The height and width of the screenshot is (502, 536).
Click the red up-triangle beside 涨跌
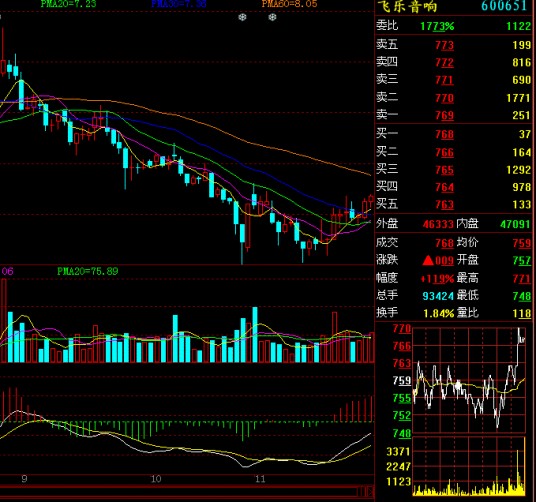[x=428, y=261]
